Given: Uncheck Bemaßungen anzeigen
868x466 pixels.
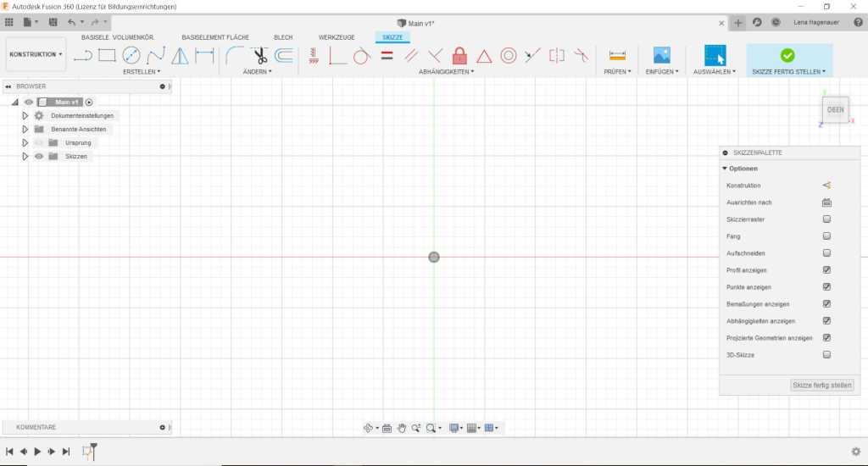Looking at the screenshot, I should (x=826, y=304).
